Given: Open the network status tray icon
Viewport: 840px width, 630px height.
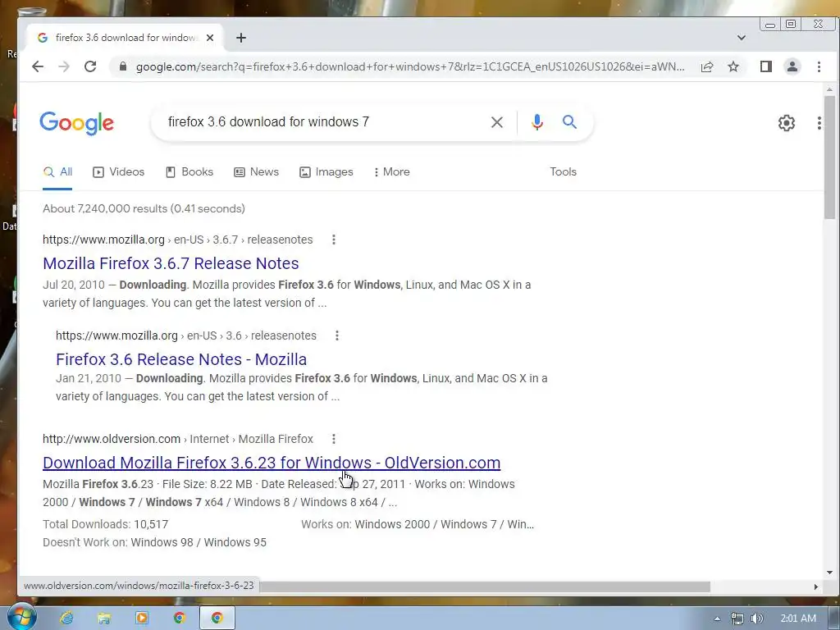Looking at the screenshot, I should point(737,619).
